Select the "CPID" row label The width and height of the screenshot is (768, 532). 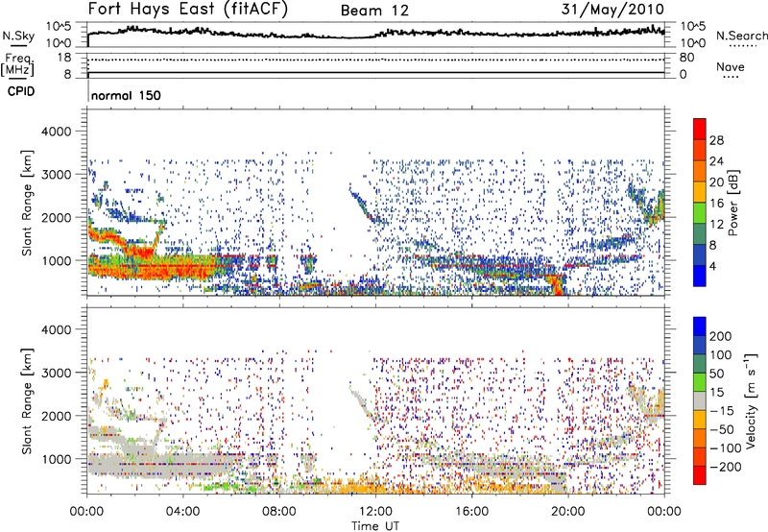point(21,91)
